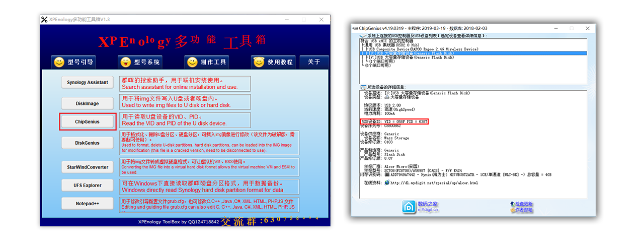Open the 型号引导 tab in XPEnology toolbox

click(73, 62)
